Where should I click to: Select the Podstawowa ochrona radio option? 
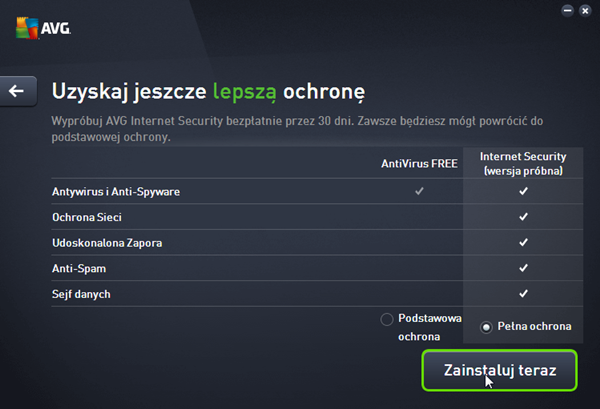coord(387,320)
